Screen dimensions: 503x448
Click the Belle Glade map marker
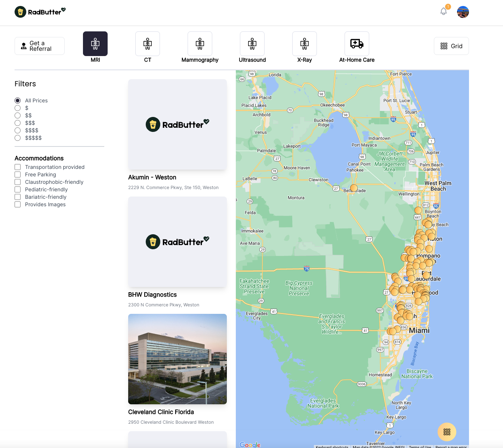(354, 188)
